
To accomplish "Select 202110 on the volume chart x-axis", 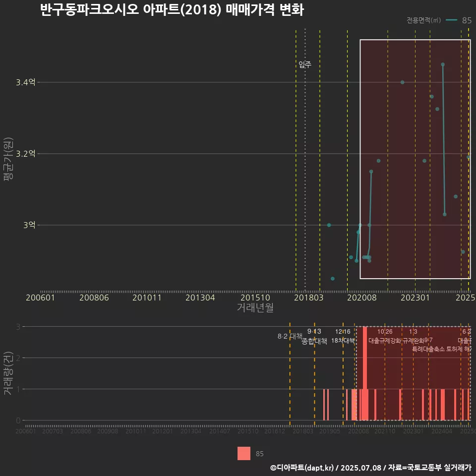I will [x=385, y=431].
